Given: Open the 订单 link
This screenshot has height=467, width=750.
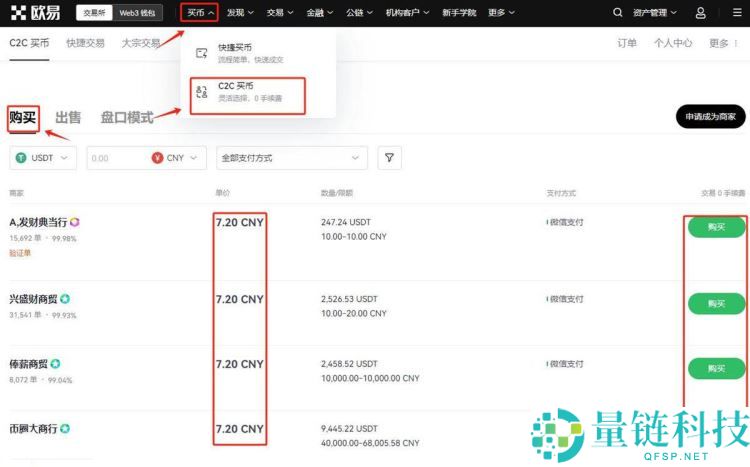Looking at the screenshot, I should coord(627,43).
